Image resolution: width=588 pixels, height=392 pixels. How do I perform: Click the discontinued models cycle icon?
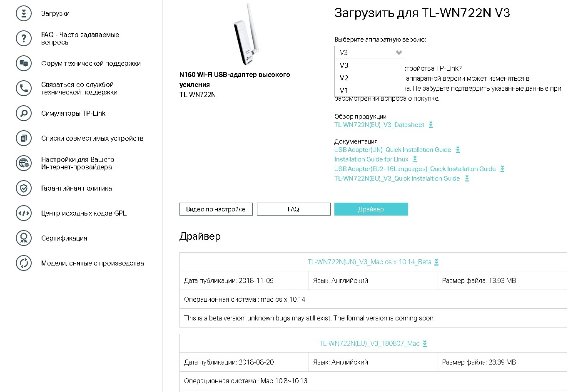[x=24, y=263]
